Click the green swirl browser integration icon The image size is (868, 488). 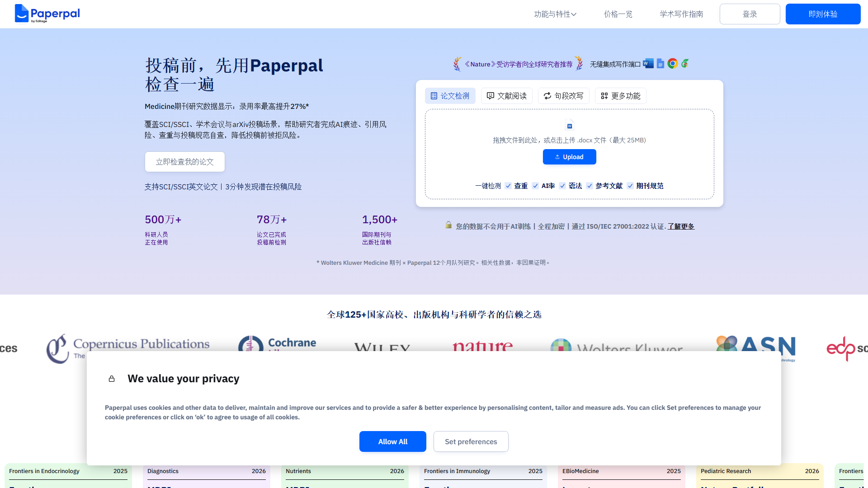coord(685,64)
